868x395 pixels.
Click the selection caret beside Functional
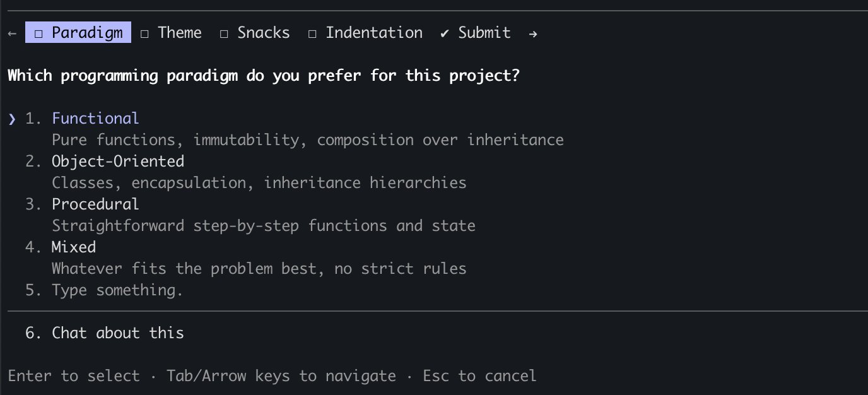coord(11,118)
